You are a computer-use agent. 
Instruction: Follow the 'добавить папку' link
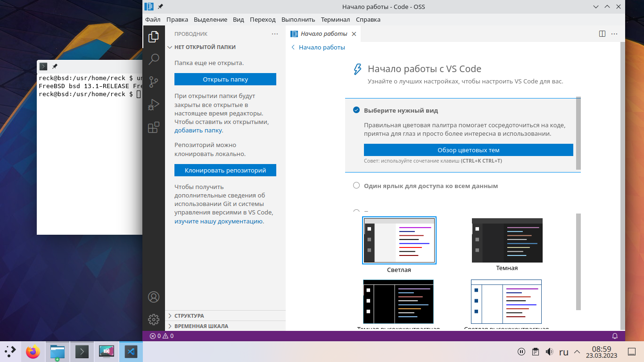[198, 131]
